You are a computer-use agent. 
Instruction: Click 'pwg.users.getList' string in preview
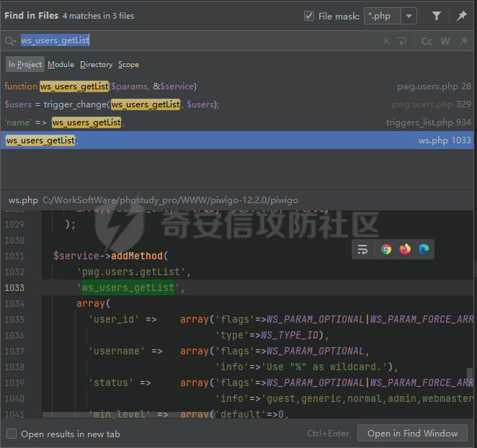coord(131,272)
